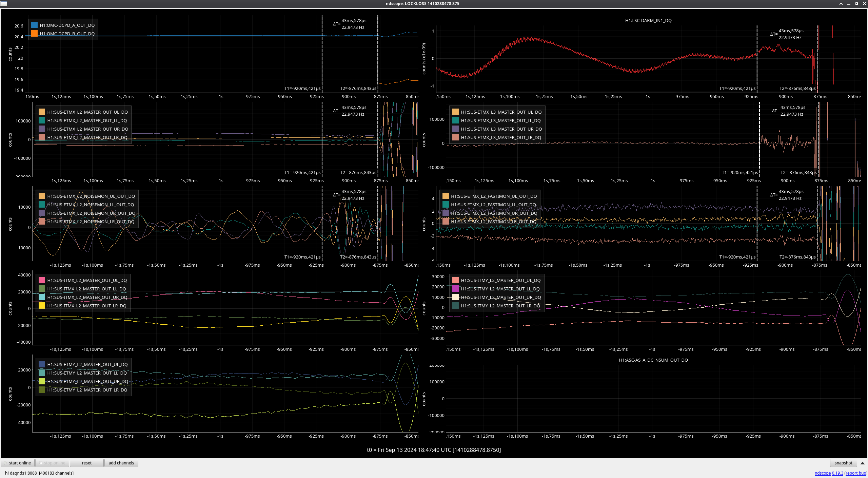The width and height of the screenshot is (868, 478).
Task: Click the ITMY_L2_MASTER_OUT_UL_DQ salmon swatch
Action: click(x=455, y=280)
